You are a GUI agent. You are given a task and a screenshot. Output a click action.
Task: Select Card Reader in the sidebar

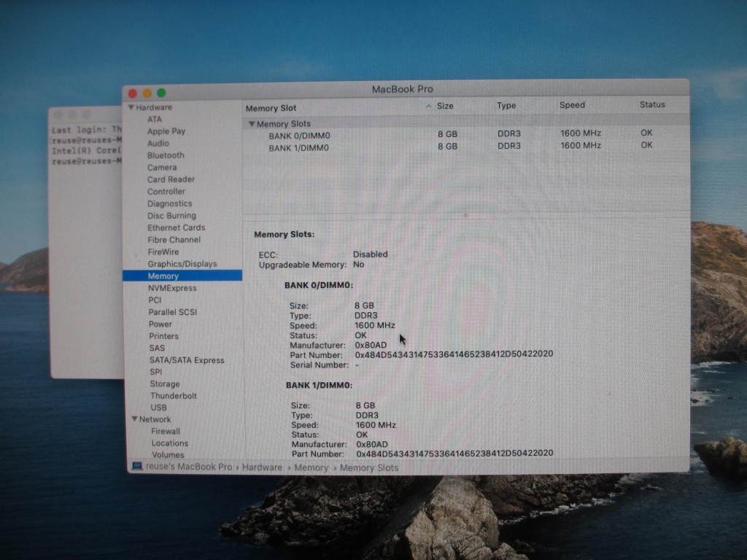pos(171,179)
